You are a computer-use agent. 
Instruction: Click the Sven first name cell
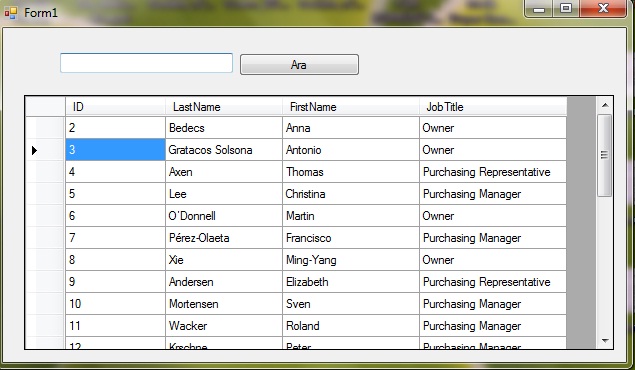[x=351, y=304]
